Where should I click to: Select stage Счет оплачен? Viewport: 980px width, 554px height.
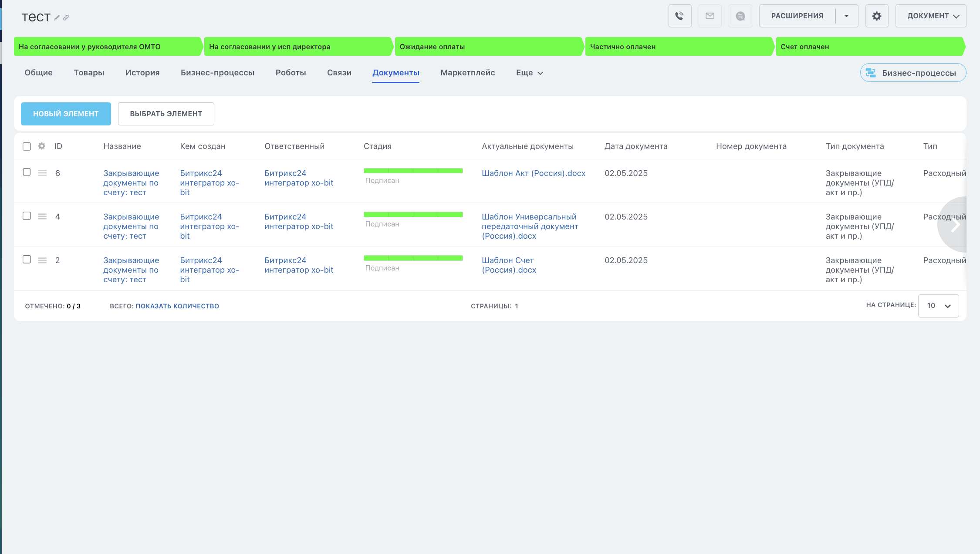point(870,47)
